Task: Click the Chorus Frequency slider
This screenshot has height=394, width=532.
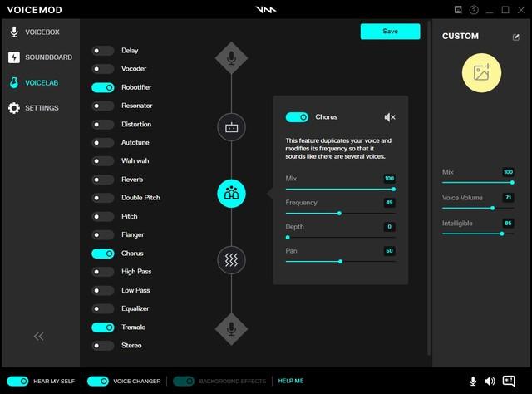Action: pyautogui.click(x=340, y=214)
